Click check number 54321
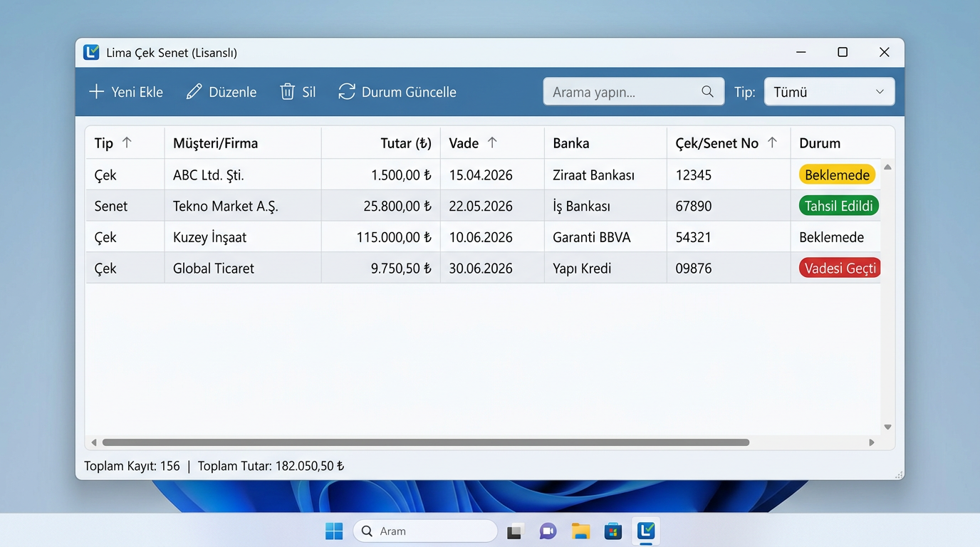This screenshot has width=980, height=547. click(x=694, y=237)
